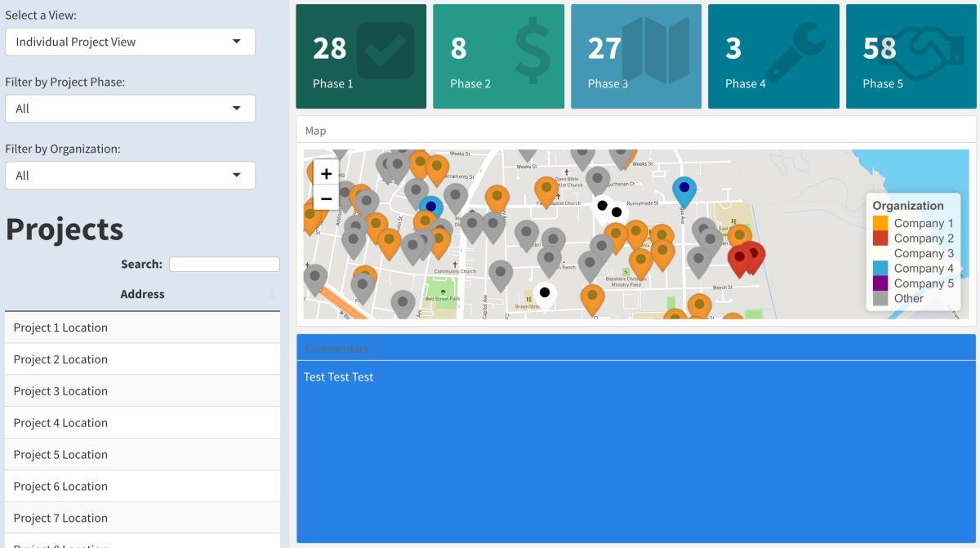Open the Filter by Project Phase dropdown
Image resolution: width=980 pixels, height=548 pixels.
(x=131, y=109)
